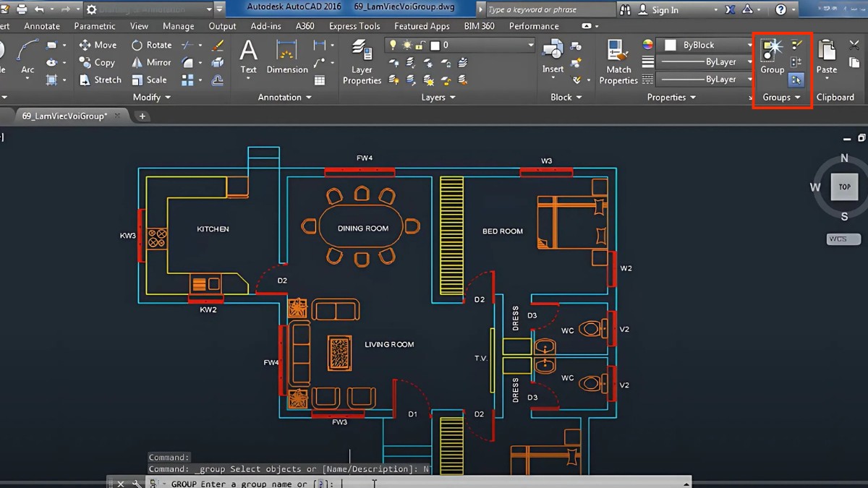Image resolution: width=868 pixels, height=488 pixels.
Task: Expand the Groups panel
Action: point(781,97)
